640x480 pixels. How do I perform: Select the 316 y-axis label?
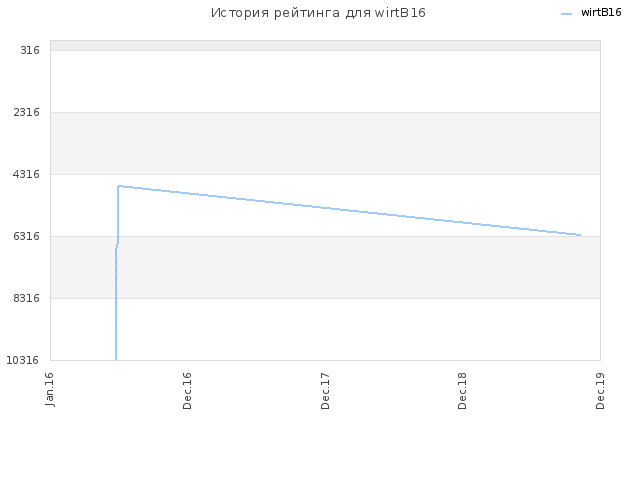(x=30, y=50)
